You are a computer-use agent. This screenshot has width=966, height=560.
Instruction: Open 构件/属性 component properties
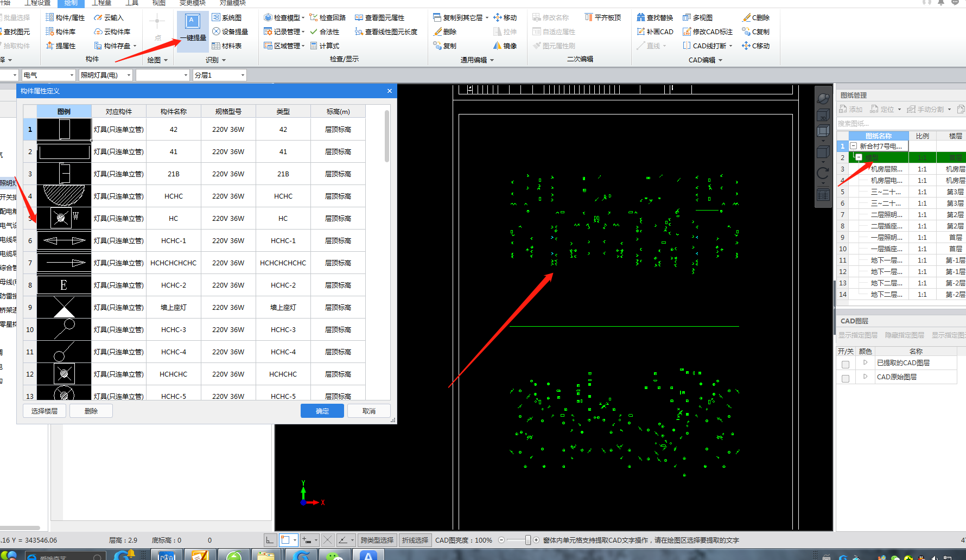point(65,17)
